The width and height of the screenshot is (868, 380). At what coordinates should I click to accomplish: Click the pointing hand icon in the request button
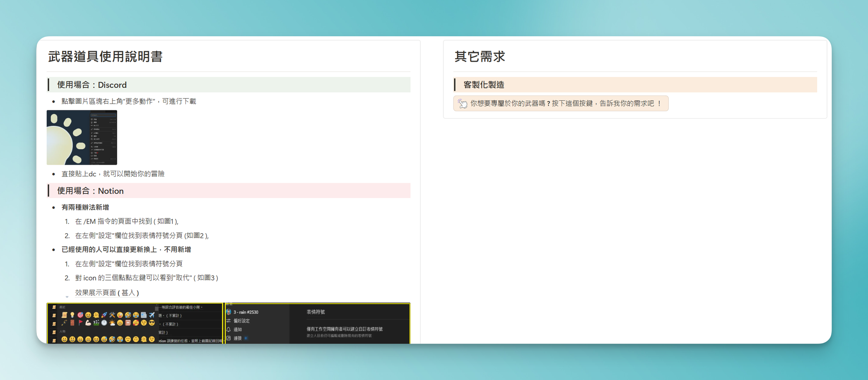pos(463,103)
